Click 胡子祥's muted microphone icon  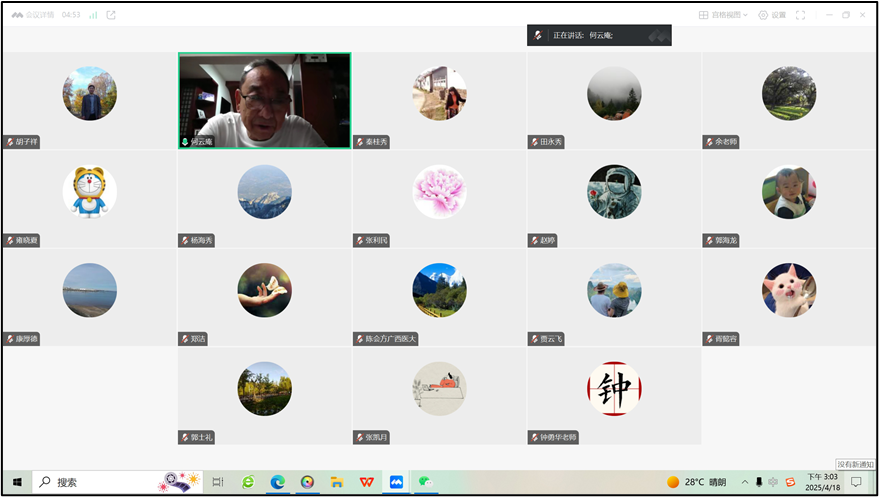point(10,142)
